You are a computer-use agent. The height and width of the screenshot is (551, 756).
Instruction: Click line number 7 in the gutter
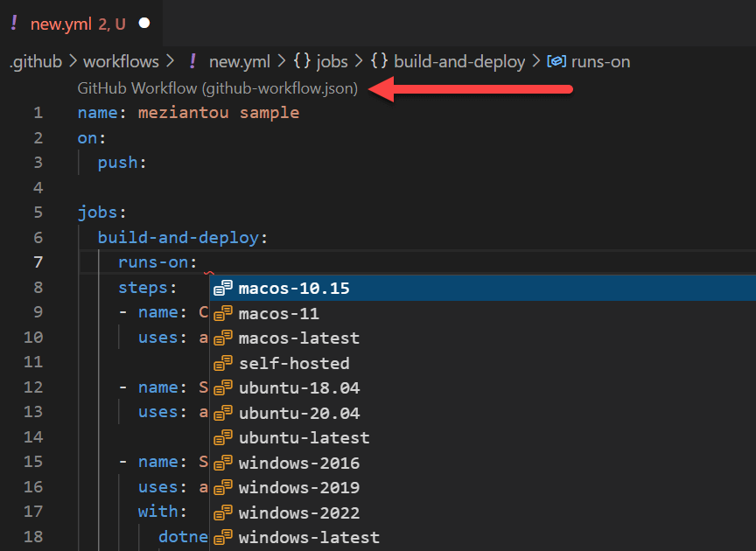coord(37,262)
